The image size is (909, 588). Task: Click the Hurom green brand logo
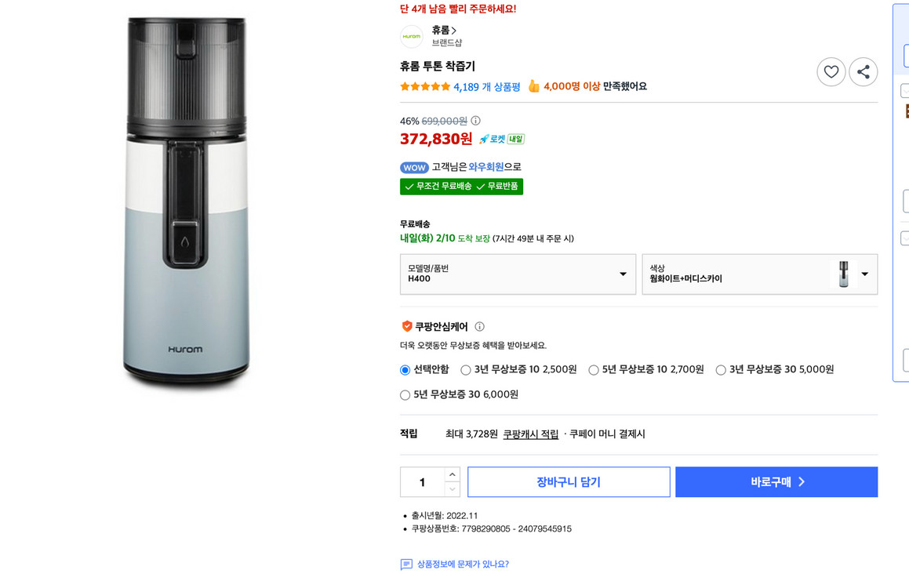(x=412, y=36)
